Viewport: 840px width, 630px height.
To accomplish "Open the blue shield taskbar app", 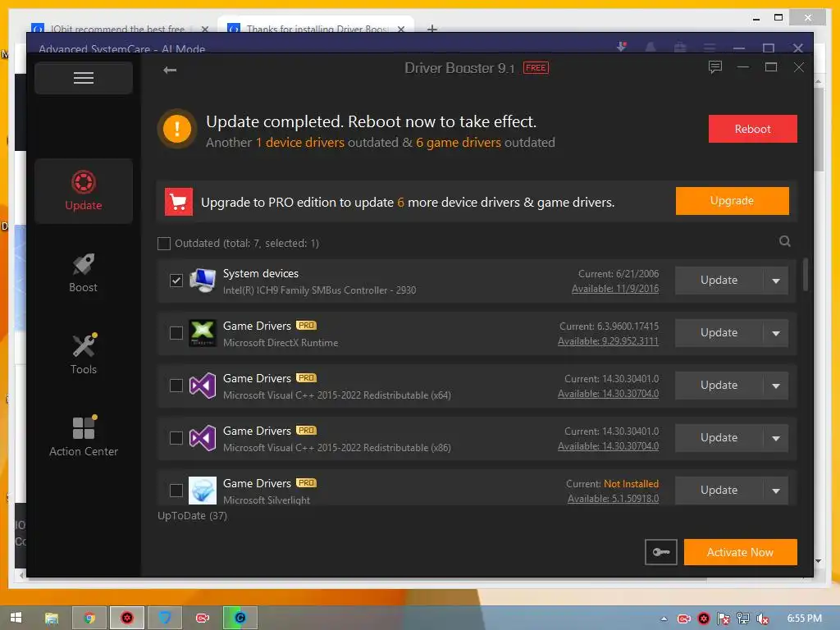I will 165,619.
